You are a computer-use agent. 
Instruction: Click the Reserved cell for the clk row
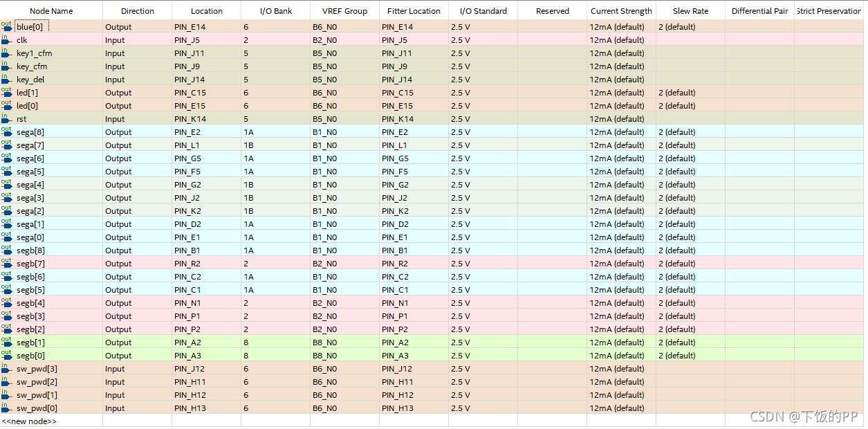553,40
